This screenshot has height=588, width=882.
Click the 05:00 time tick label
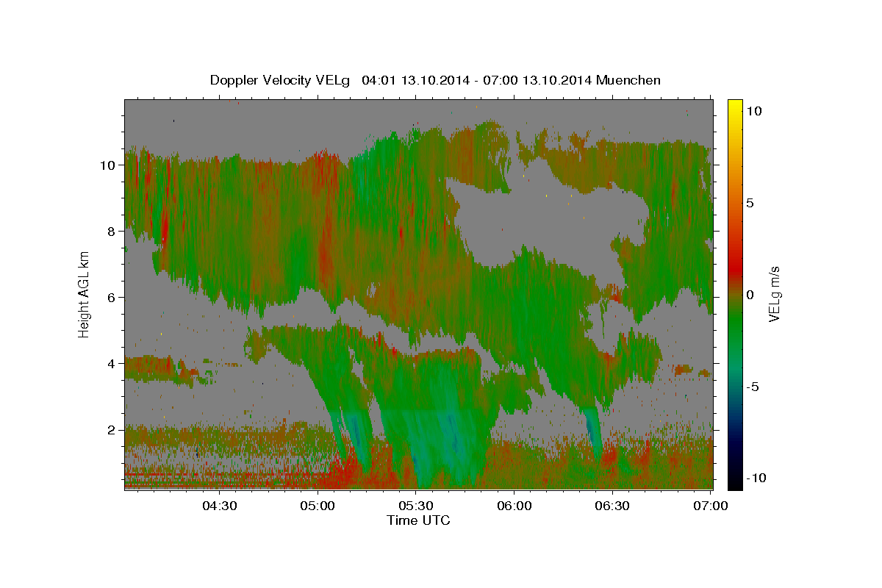pyautogui.click(x=318, y=506)
